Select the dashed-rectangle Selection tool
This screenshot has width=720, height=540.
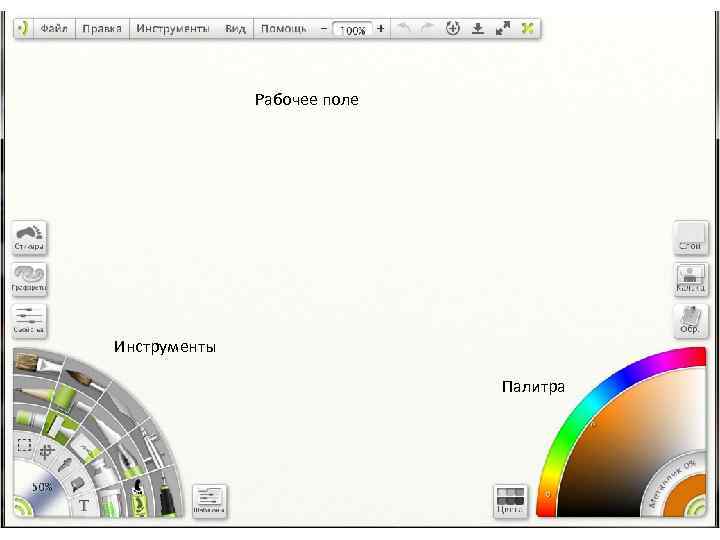pos(24,444)
